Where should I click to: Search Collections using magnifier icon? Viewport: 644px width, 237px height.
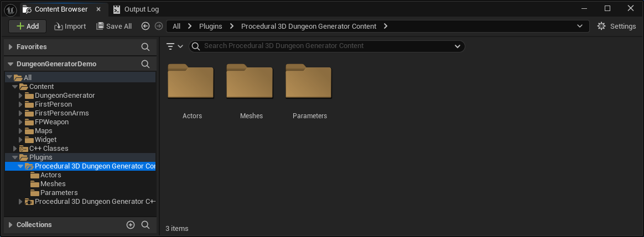(146, 225)
